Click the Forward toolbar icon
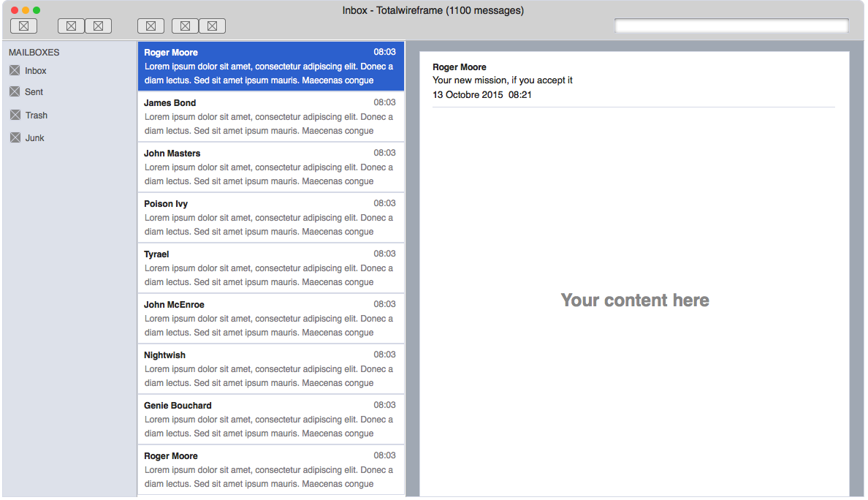The width and height of the screenshot is (868, 500). (212, 26)
